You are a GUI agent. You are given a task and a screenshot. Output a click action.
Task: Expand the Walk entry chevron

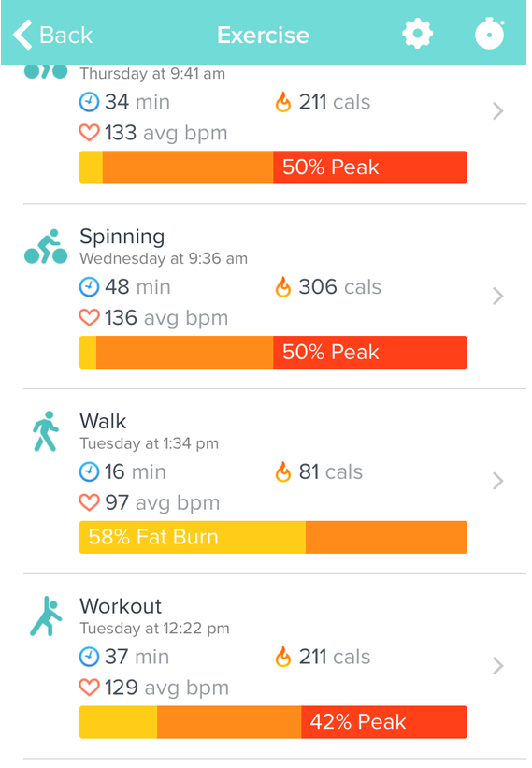coord(497,481)
